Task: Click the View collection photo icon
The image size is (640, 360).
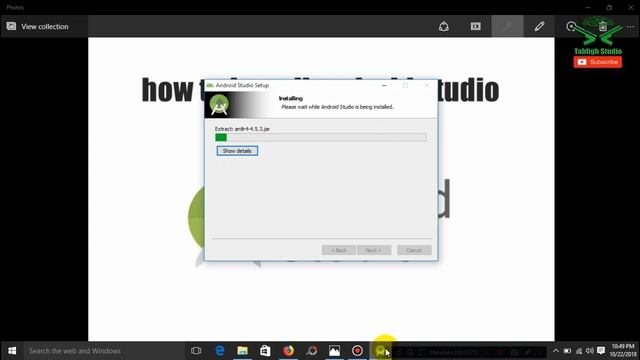Action: (11, 26)
